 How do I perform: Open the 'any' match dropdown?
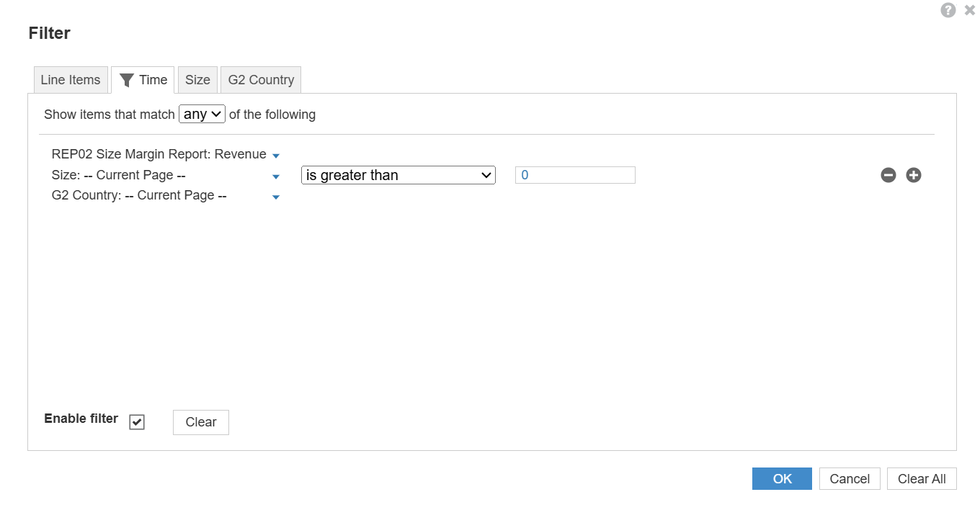(x=202, y=114)
